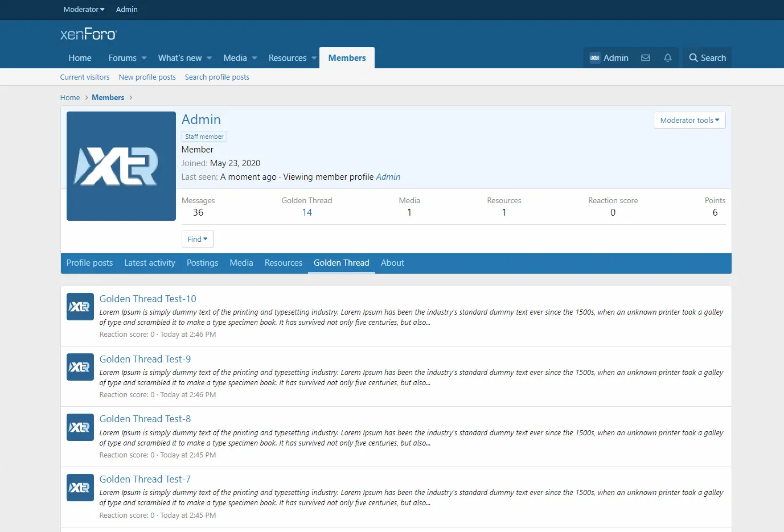Switch to the About tab
This screenshot has height=532, width=784.
pyautogui.click(x=392, y=263)
